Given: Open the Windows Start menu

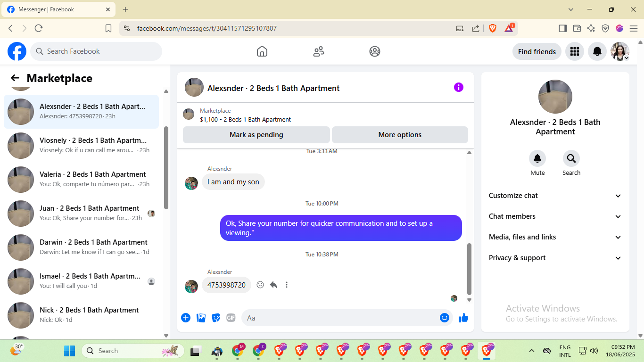Looking at the screenshot, I should pyautogui.click(x=69, y=351).
